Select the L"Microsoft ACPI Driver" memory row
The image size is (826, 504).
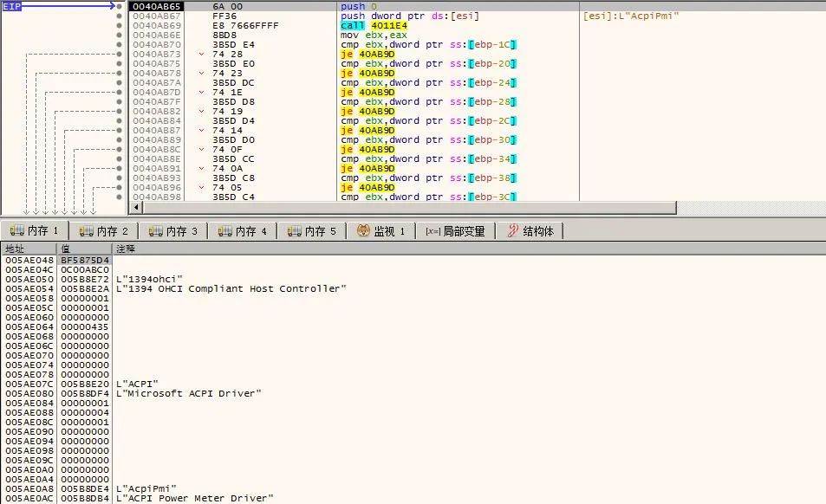pos(188,393)
